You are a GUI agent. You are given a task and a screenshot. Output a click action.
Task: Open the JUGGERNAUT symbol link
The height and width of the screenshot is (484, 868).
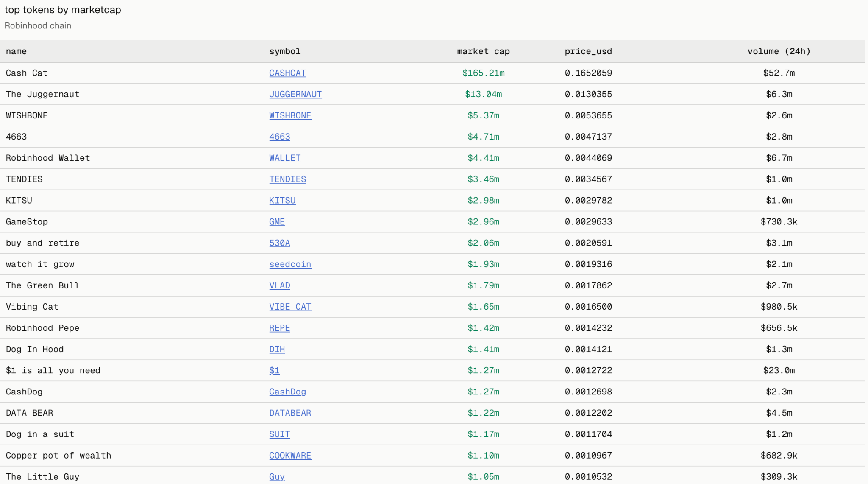click(295, 94)
